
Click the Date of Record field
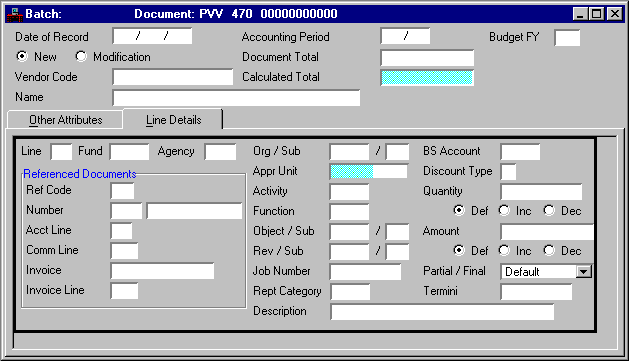[x=152, y=36]
